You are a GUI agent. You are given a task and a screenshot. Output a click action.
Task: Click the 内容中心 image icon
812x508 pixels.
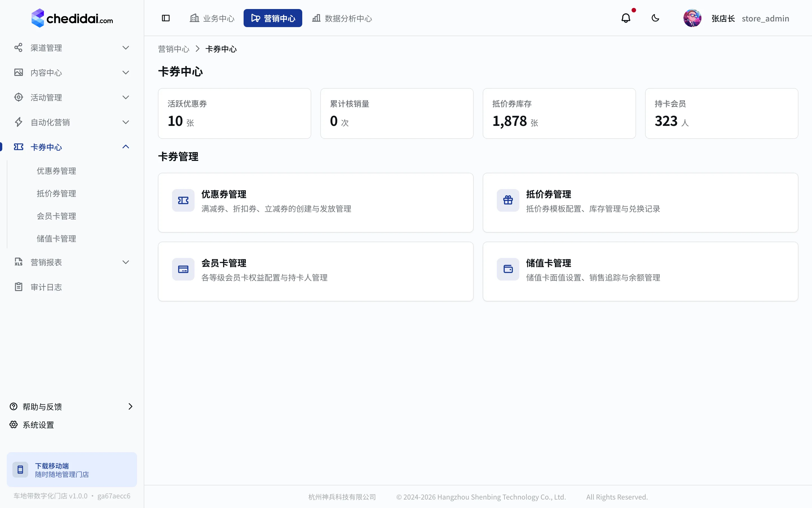18,73
